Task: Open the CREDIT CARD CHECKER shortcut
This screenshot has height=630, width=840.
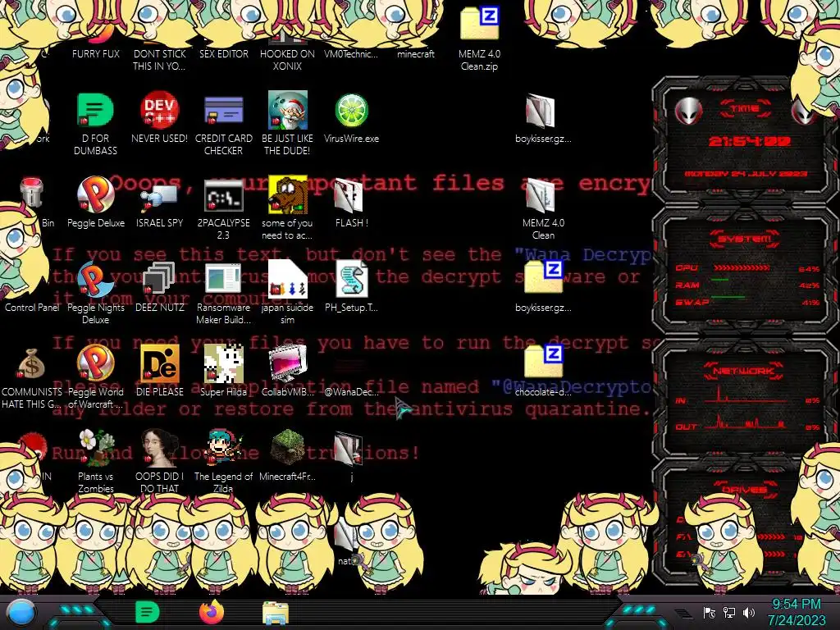Action: pyautogui.click(x=223, y=123)
